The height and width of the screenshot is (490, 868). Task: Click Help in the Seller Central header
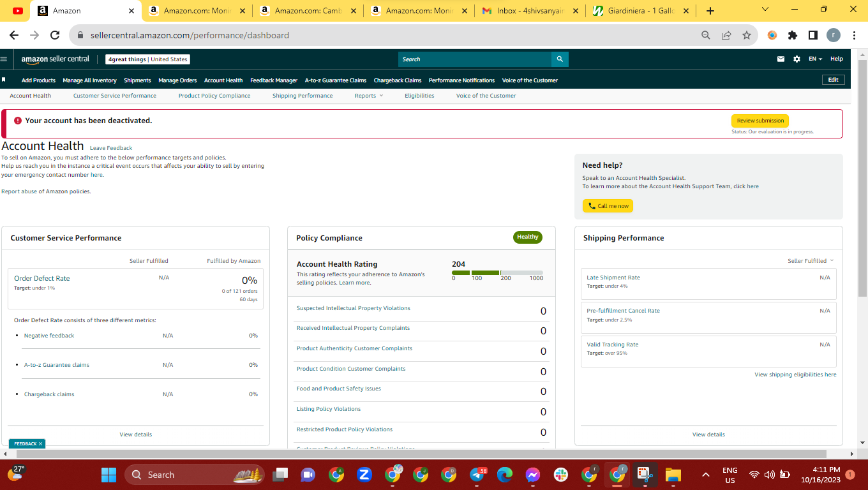click(837, 59)
